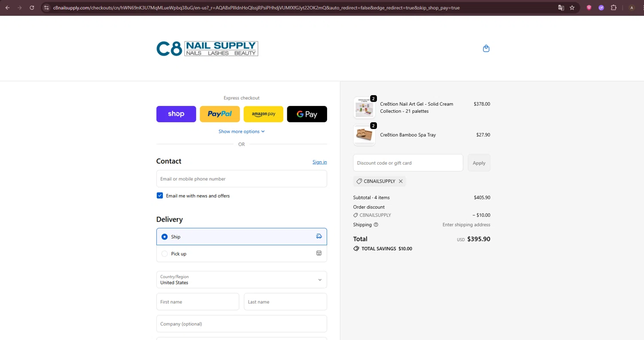Click the Cre8tion Bamboo Spa Tray product name

(408, 135)
